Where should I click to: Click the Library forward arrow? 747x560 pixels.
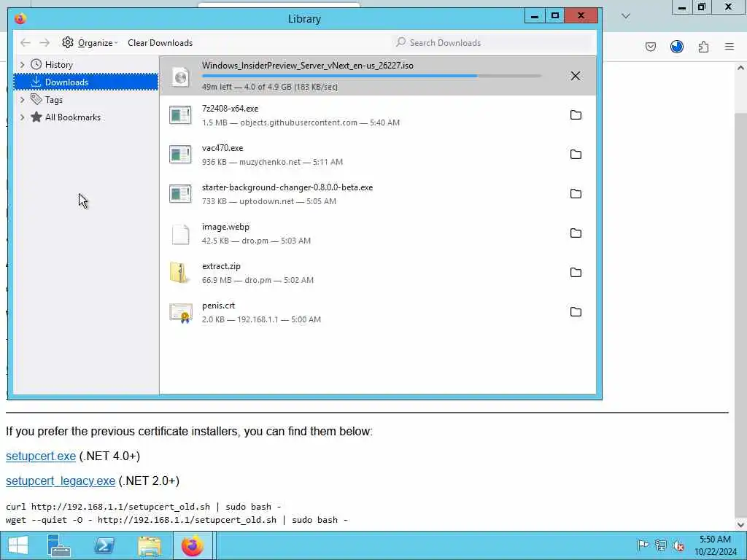pos(44,43)
